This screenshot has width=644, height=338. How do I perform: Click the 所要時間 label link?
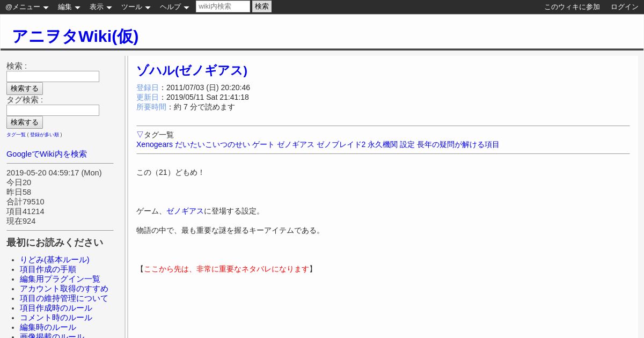151,107
